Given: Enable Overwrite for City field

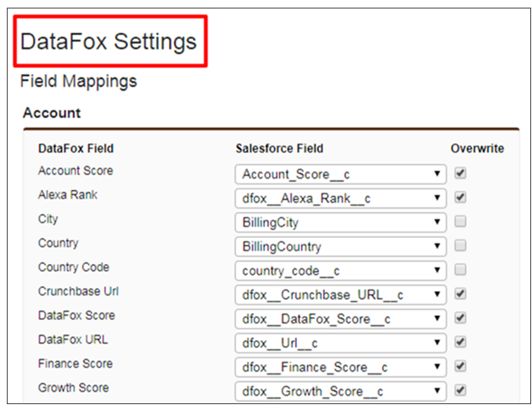Looking at the screenshot, I should point(460,222).
